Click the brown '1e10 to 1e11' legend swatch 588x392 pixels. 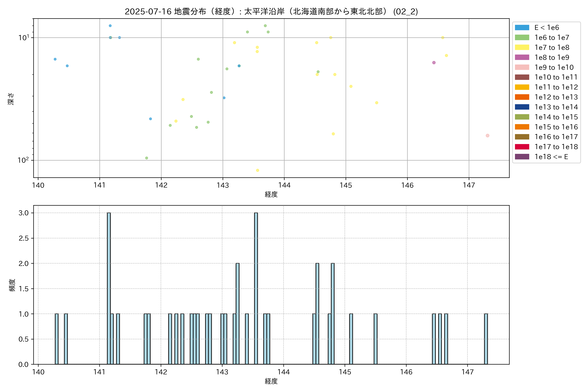[x=522, y=77]
